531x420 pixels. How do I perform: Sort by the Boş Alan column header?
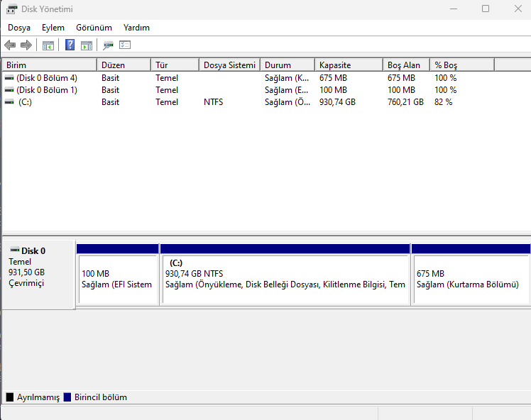pos(406,65)
